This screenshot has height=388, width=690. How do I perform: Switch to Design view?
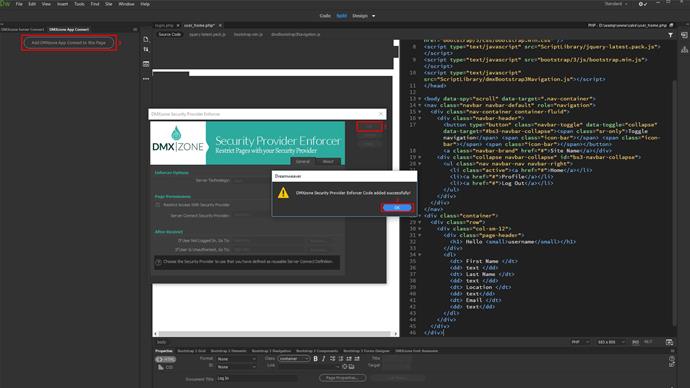coord(360,16)
